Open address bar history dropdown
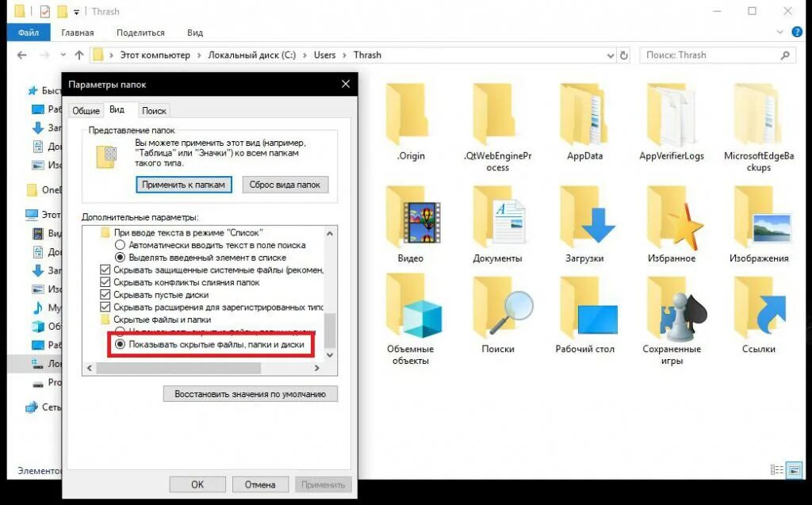Screen dimensions: 812x505 tap(611, 55)
